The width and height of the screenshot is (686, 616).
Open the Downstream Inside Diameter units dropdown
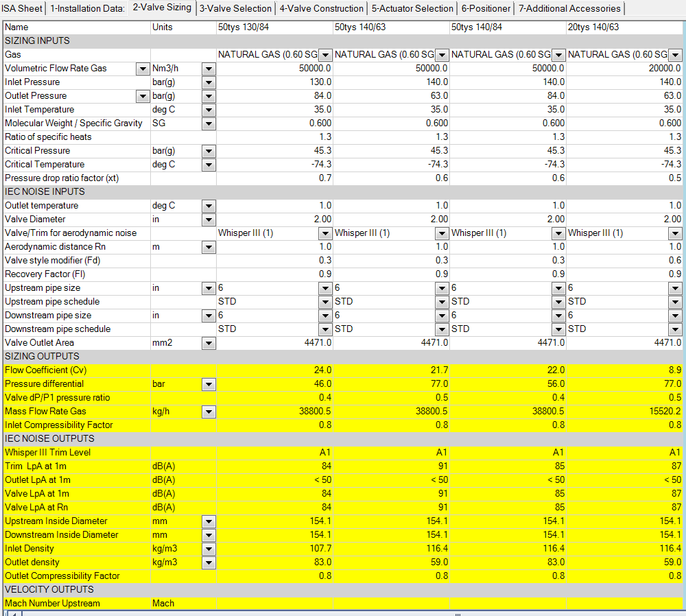[x=209, y=535]
